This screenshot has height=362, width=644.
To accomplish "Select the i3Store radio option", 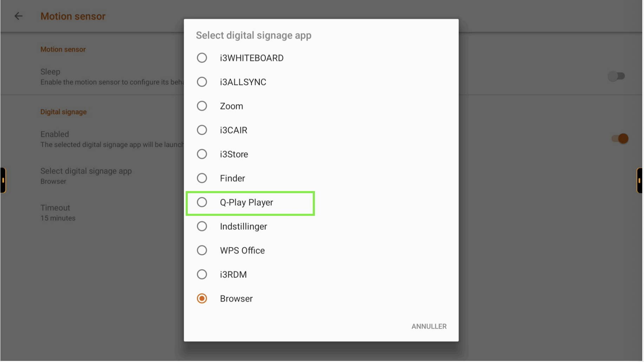I will click(x=321, y=154).
